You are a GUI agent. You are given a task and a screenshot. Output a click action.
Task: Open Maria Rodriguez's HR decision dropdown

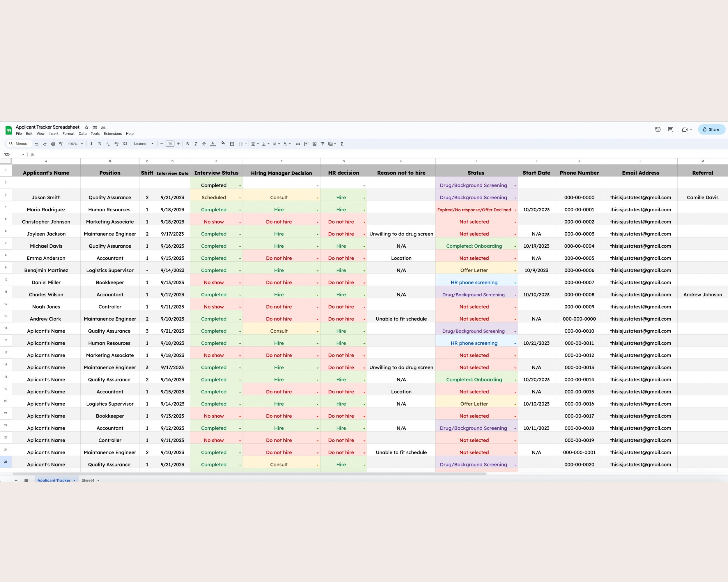(364, 209)
